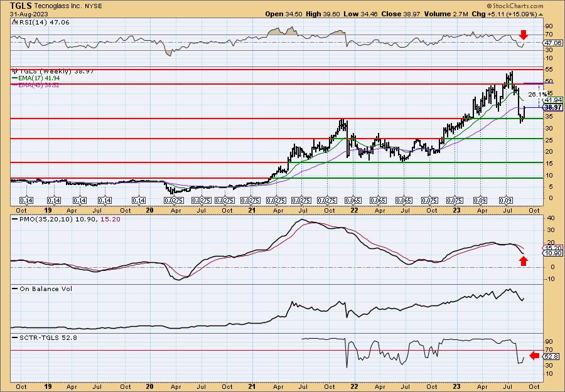Click the 41.94 EMA price tag on axis
This screenshot has width=565, height=392.
(x=554, y=100)
